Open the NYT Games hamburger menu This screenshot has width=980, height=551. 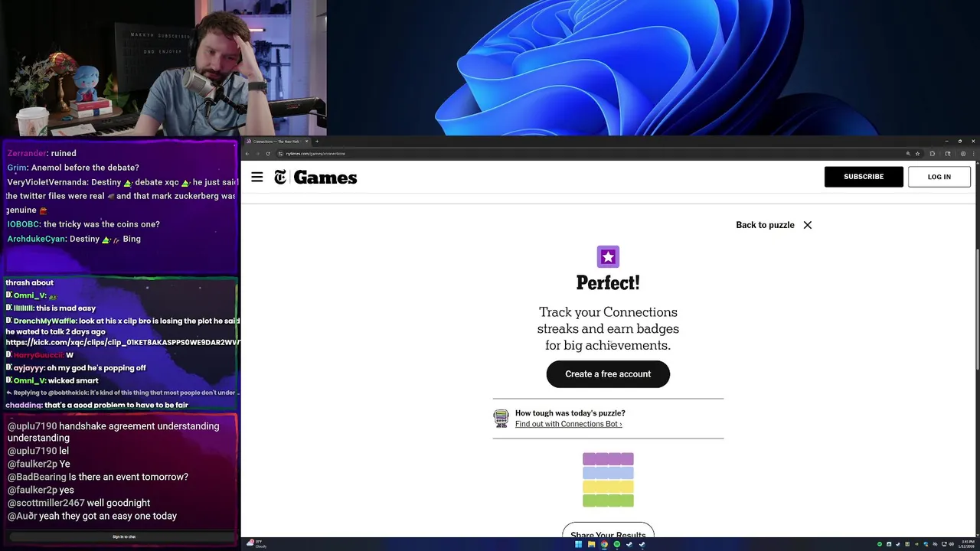click(x=257, y=178)
